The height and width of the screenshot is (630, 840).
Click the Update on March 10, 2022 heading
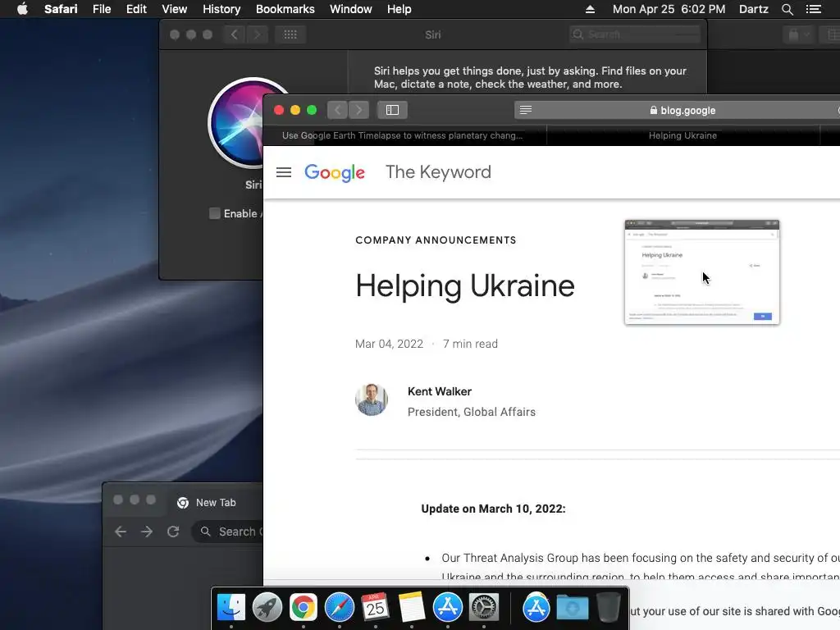click(x=493, y=509)
